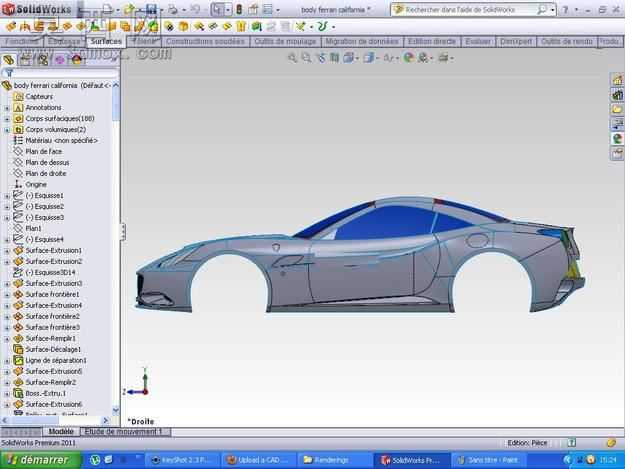This screenshot has width=625, height=469.
Task: Click feature tree scroll-down arrow
Action: tap(116, 410)
